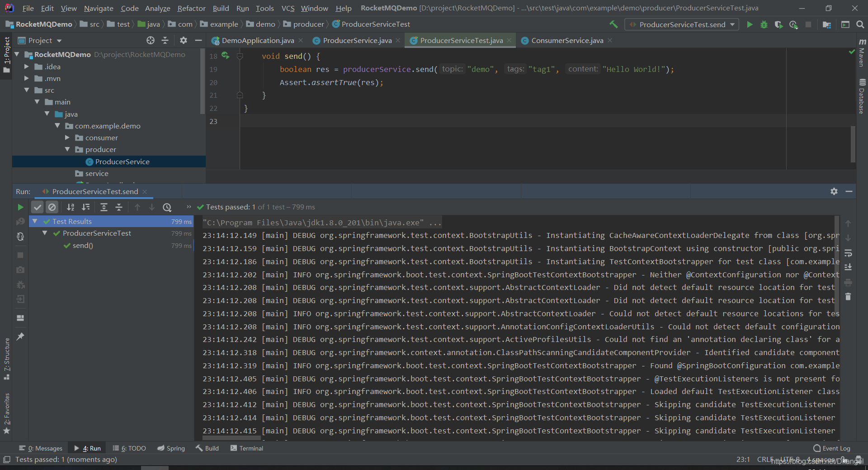Viewport: 868px width, 470px height.
Task: Expand the consumer package
Action: [67, 138]
